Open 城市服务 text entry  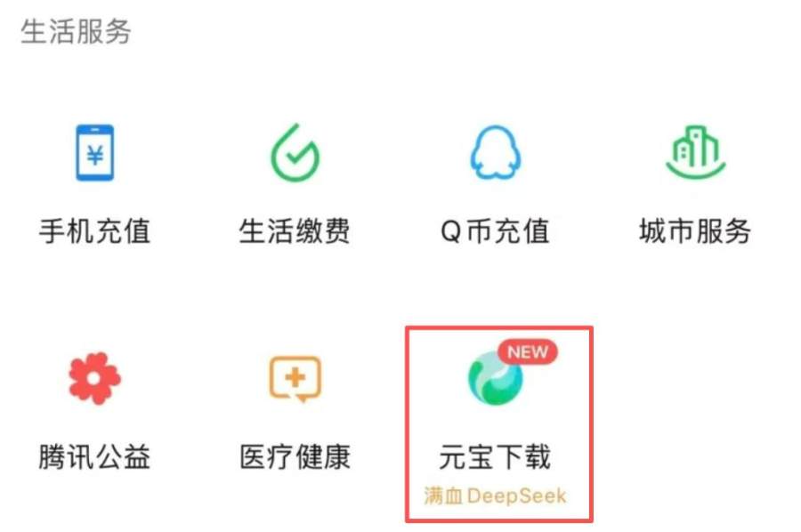click(695, 230)
